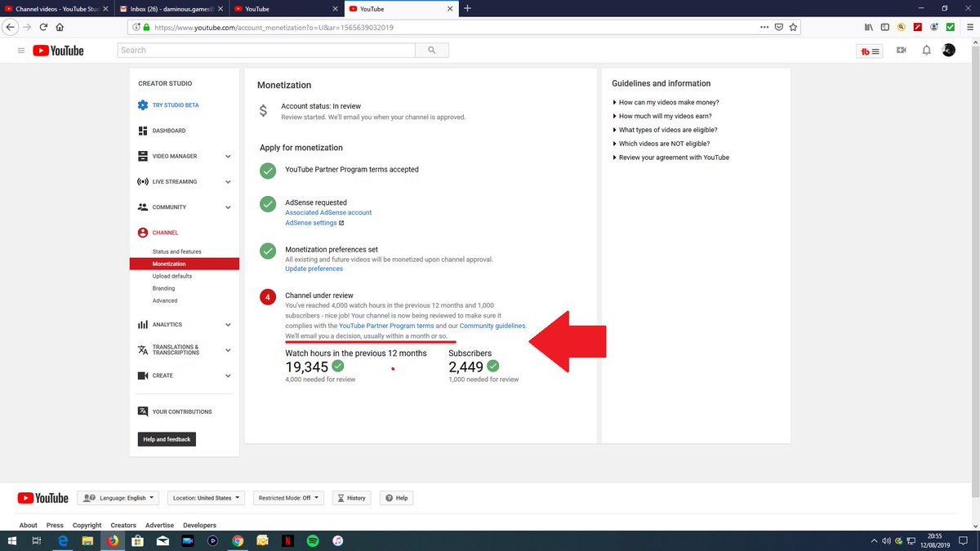980x551 pixels.
Task: Expand 'How can my videos make money?'
Action: (x=666, y=102)
